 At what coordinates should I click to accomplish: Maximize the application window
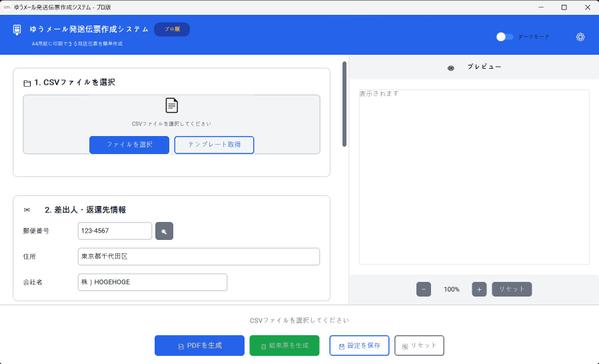[564, 7]
